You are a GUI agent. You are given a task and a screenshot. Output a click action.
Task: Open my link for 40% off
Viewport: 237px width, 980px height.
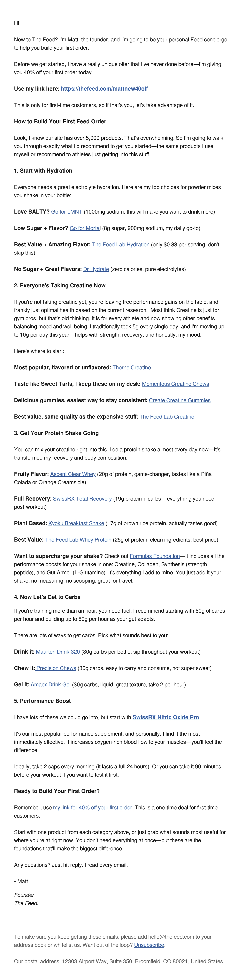pos(92,807)
